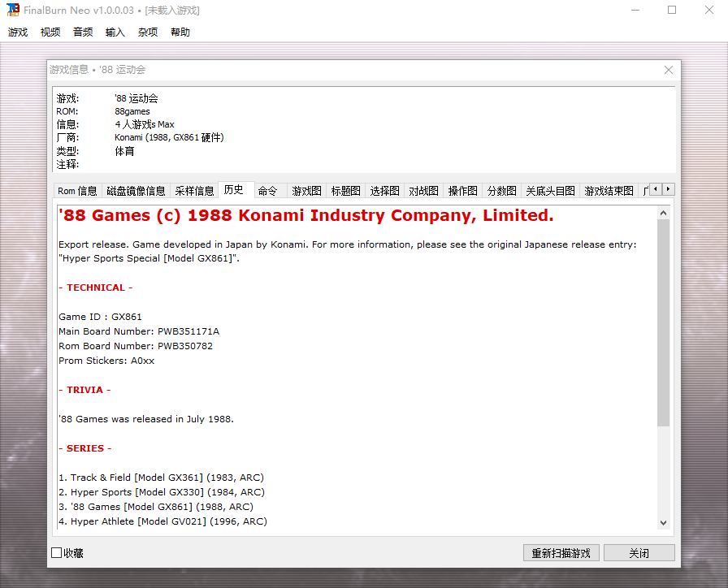The image size is (728, 588).
Task: Show the 采样信息 tab
Action: pos(194,191)
